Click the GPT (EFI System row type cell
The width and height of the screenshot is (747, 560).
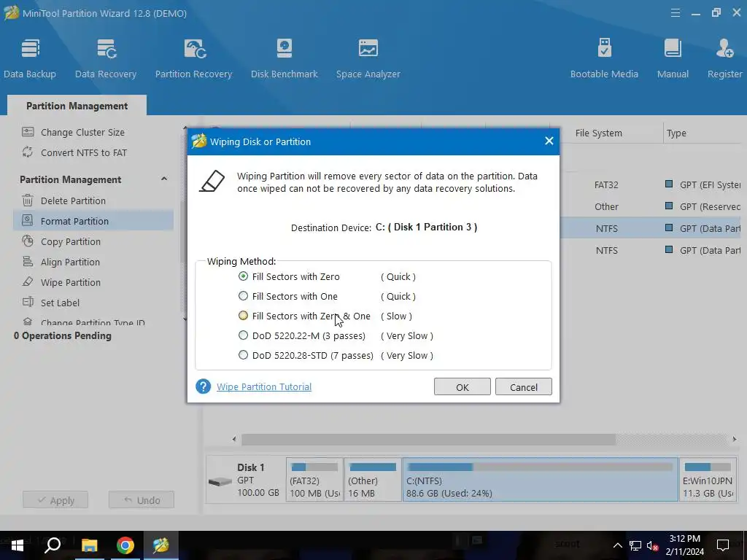[x=703, y=184]
